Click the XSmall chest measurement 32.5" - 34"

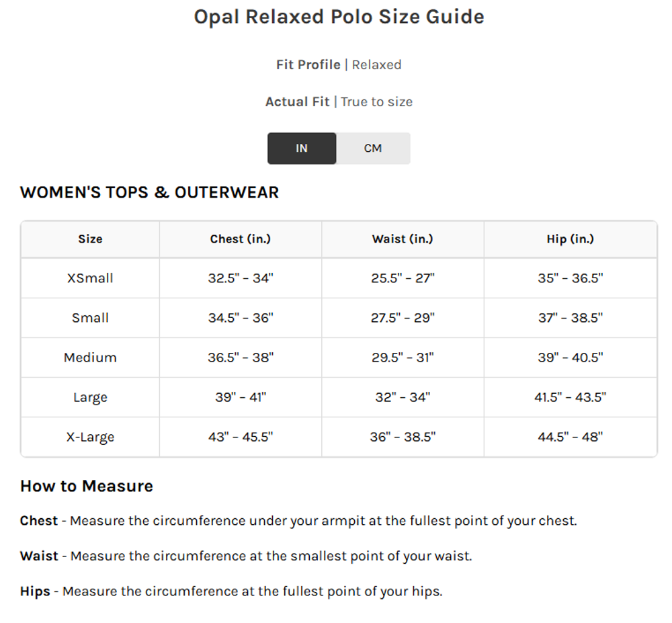coord(241,278)
